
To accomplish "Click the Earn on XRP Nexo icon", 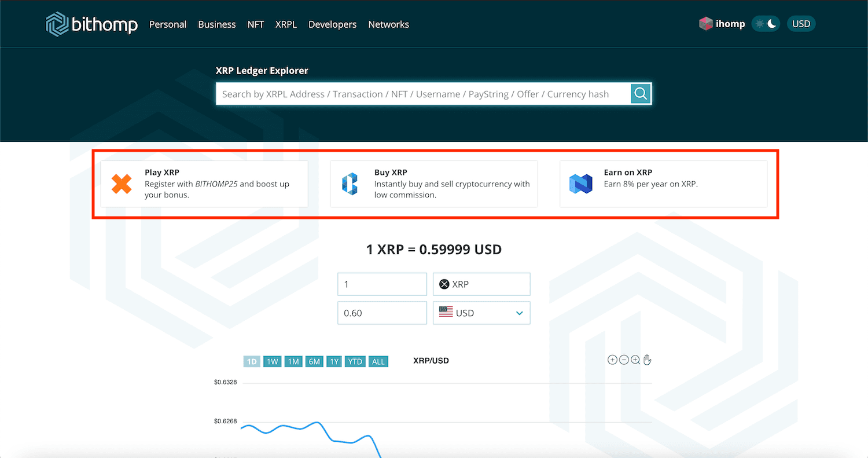I will point(580,184).
